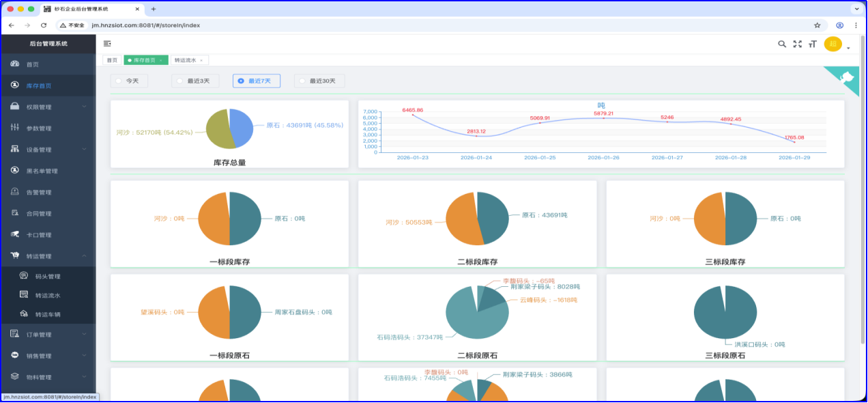Reload the page with browser refresh icon
Screen dimensions: 868x403
(44, 25)
